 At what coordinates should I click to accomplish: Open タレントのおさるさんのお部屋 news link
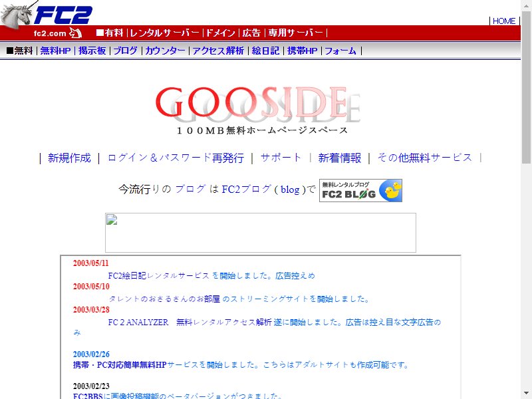(x=164, y=299)
